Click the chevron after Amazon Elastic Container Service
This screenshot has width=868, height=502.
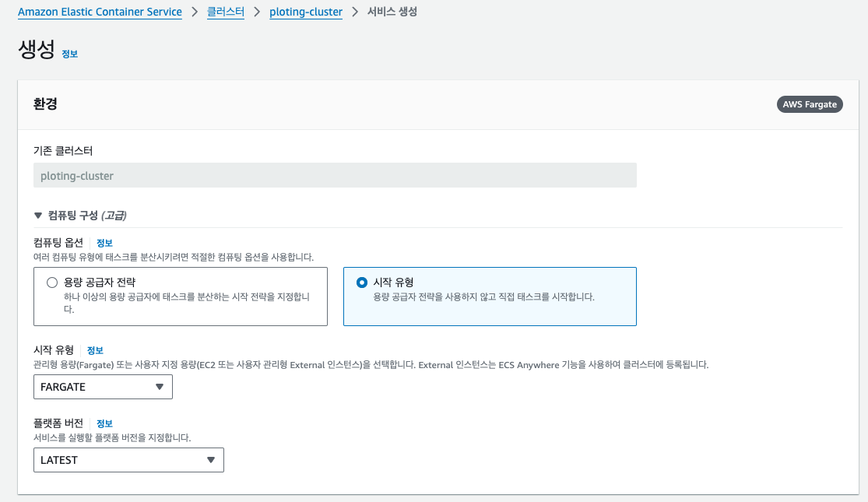(195, 12)
